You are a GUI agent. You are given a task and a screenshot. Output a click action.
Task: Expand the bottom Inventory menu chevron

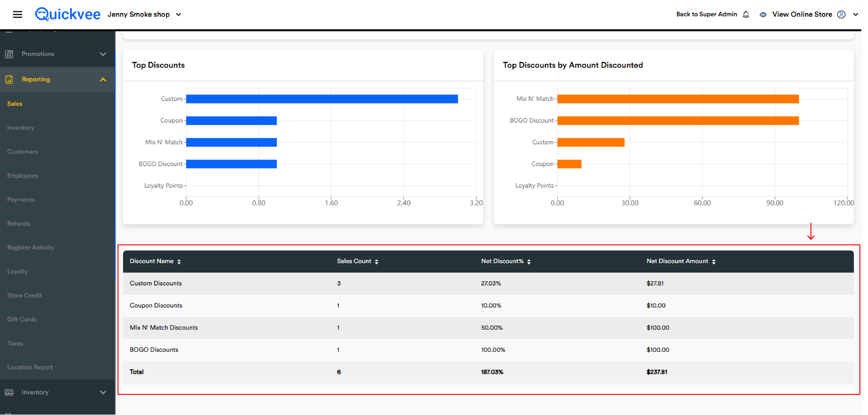click(103, 392)
